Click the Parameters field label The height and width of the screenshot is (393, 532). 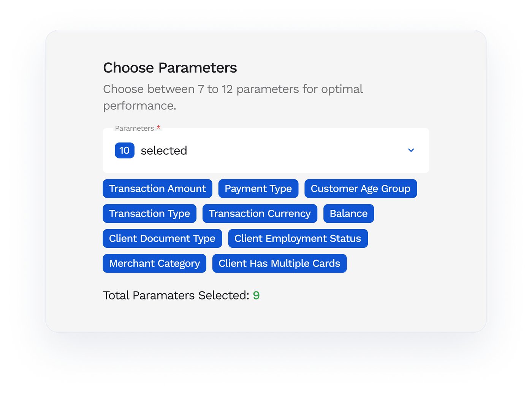[135, 128]
